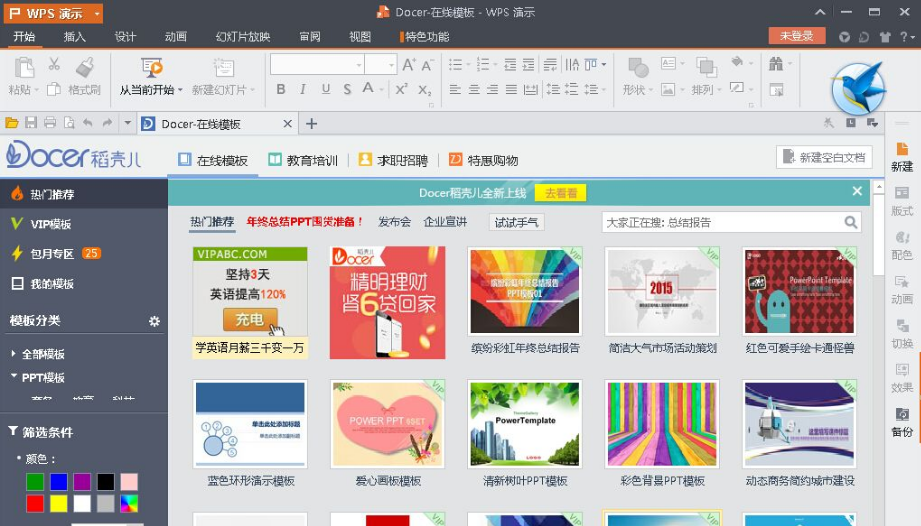
Task: Click the Find binoculars icon
Action: coord(776,63)
